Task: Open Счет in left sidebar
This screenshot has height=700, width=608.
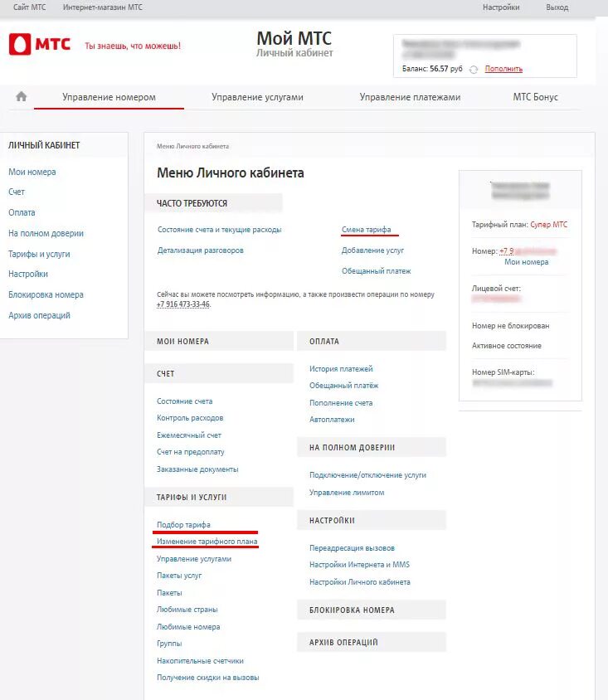Action: click(x=17, y=192)
